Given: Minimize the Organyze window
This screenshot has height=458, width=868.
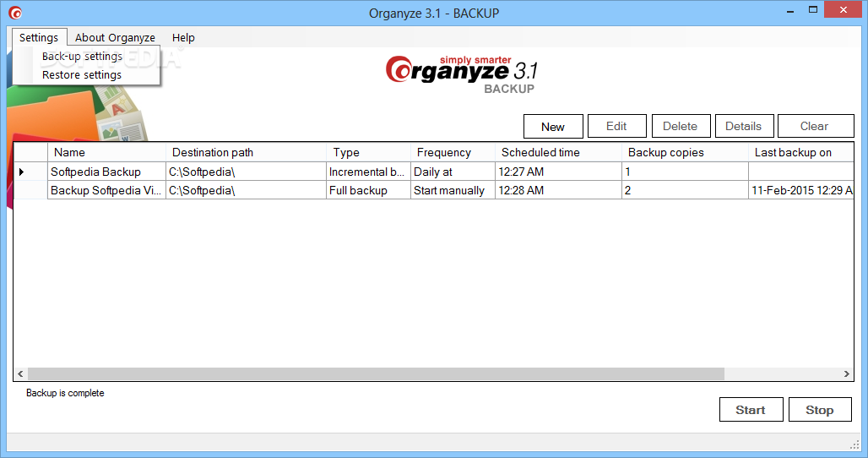Looking at the screenshot, I should [x=790, y=10].
